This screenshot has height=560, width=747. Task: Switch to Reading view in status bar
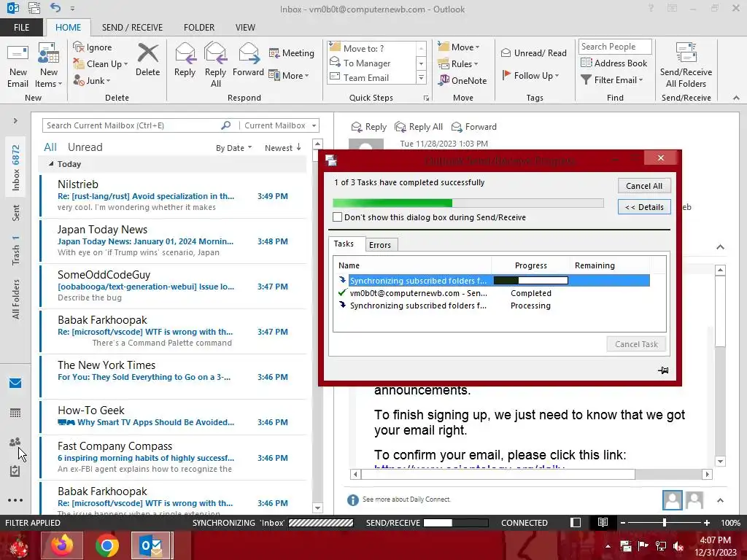click(x=603, y=522)
